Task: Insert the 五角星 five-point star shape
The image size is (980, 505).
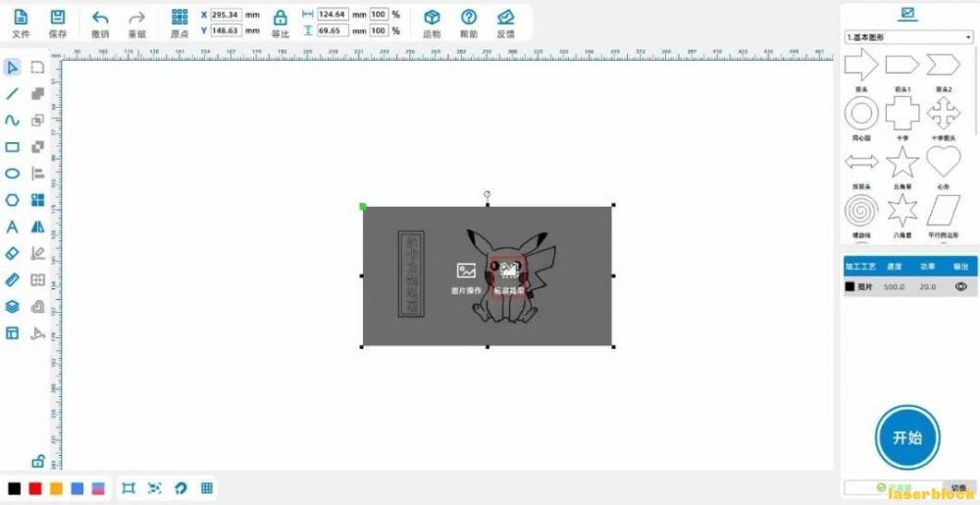Action: pos(903,162)
